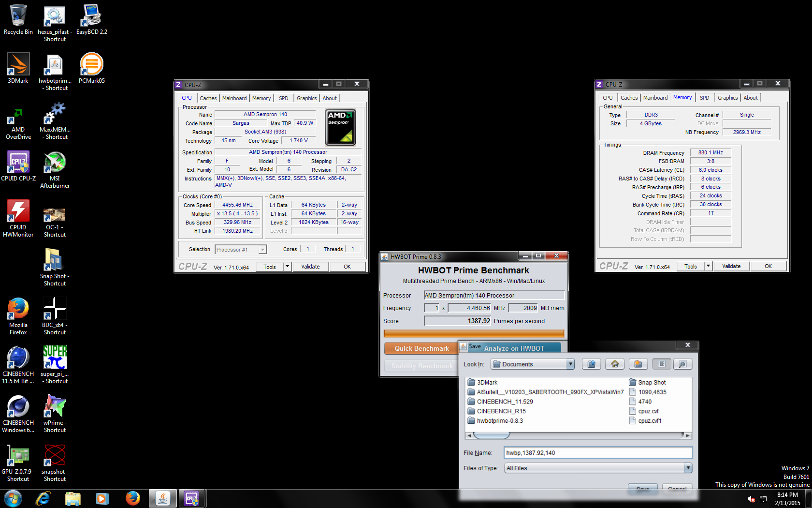
Task: Open the MaxxMEM shortcut icon
Action: click(x=55, y=121)
